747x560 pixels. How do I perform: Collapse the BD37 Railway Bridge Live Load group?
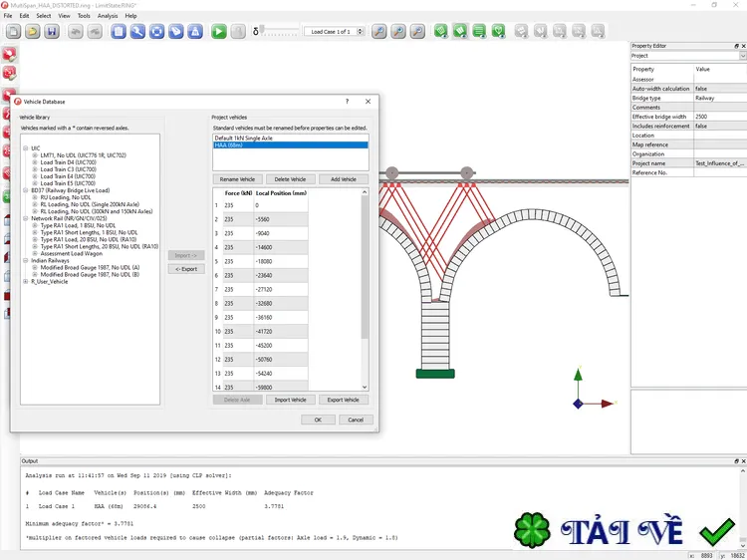26,190
